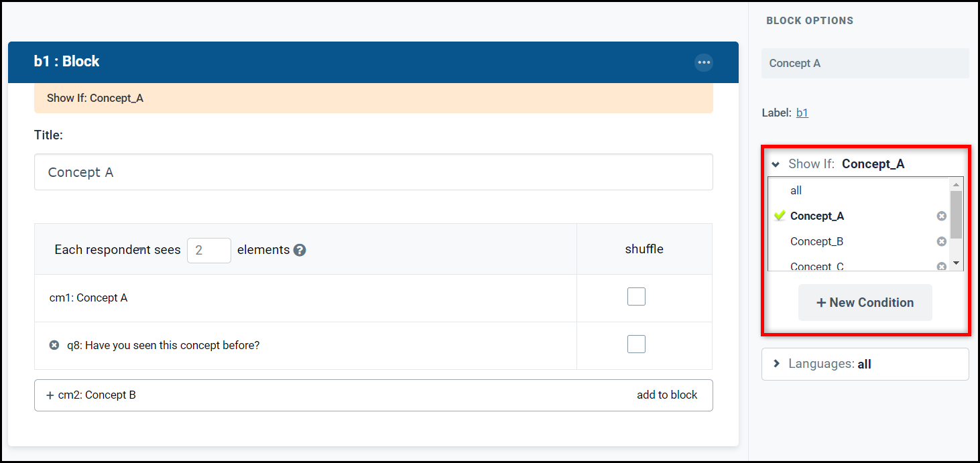This screenshot has height=463, width=980.
Task: Remove q8 question from block
Action: pyautogui.click(x=54, y=345)
